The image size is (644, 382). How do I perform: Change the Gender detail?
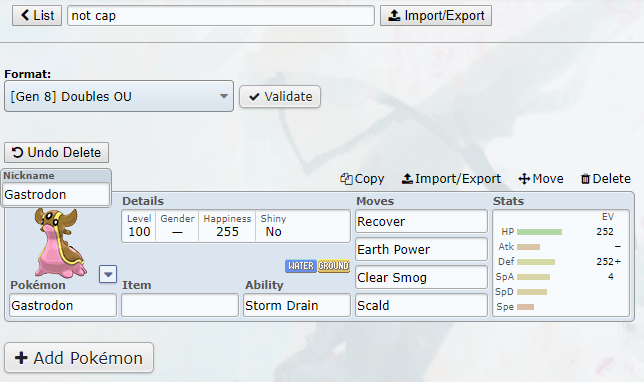177,226
